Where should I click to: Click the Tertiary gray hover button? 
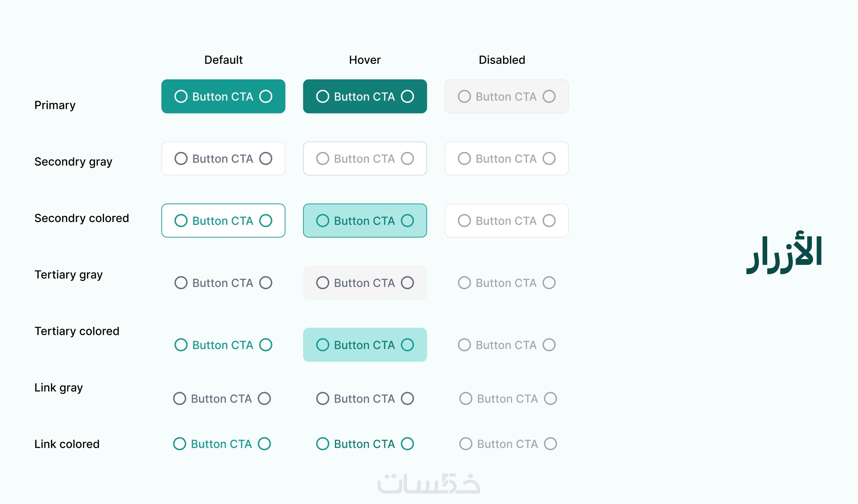[365, 283]
